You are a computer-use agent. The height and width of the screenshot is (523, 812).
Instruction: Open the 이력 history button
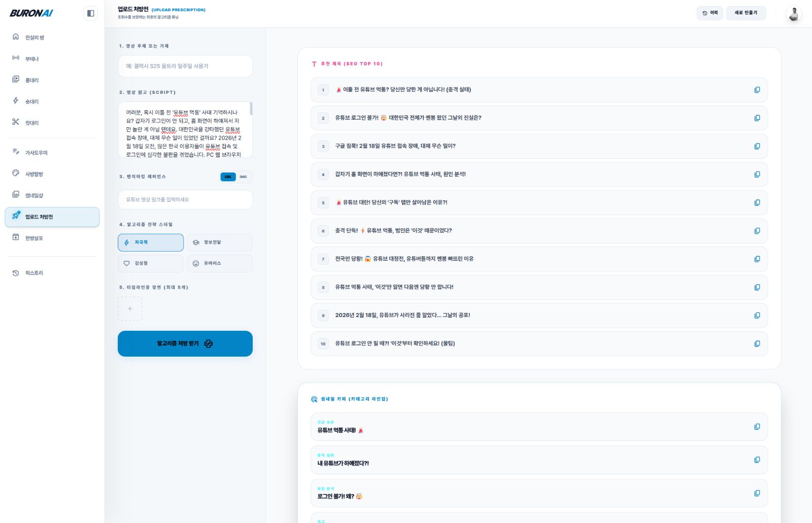[709, 13]
